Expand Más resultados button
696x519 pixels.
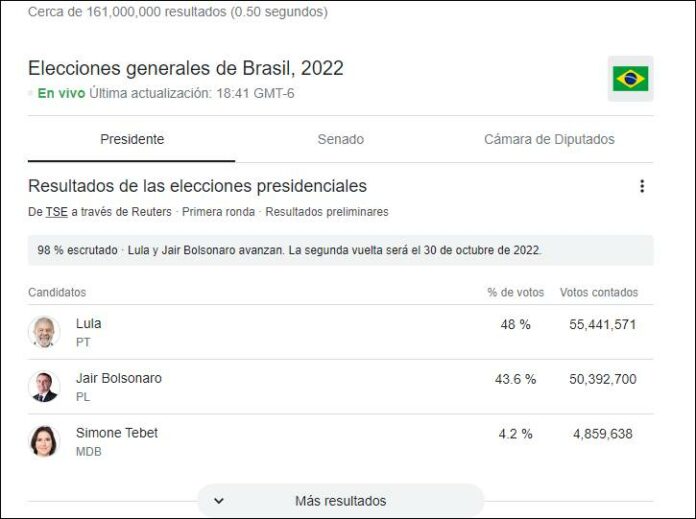340,501
